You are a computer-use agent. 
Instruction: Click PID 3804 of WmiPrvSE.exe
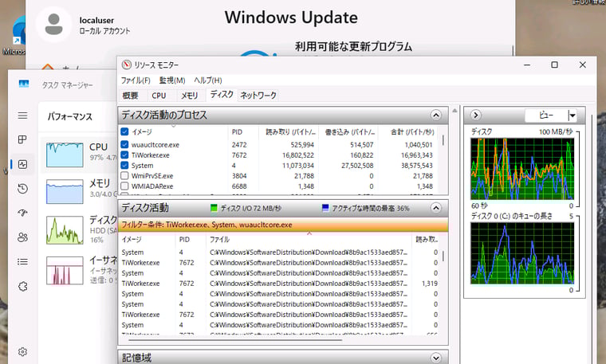click(239, 176)
